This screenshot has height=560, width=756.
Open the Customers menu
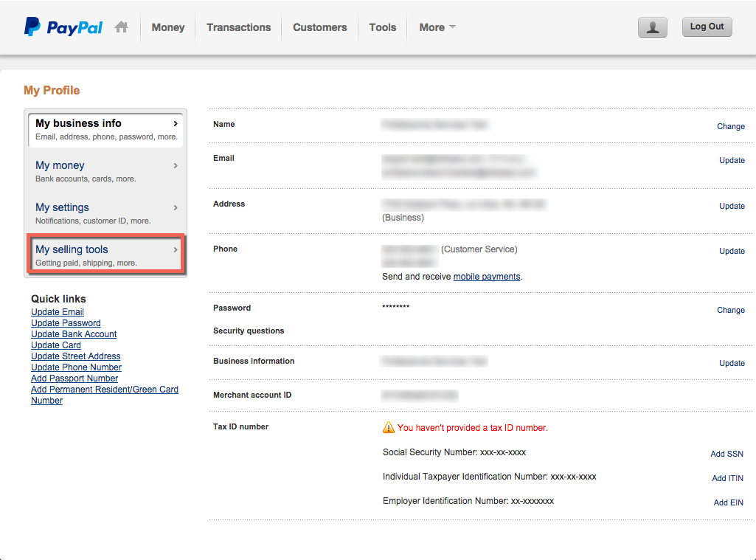319,27
